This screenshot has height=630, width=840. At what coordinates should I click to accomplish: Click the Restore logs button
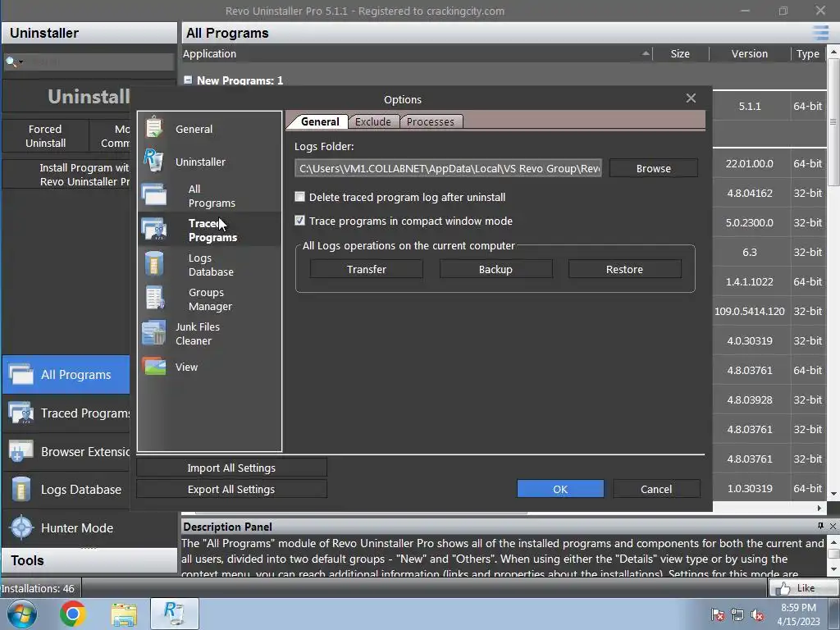point(624,269)
